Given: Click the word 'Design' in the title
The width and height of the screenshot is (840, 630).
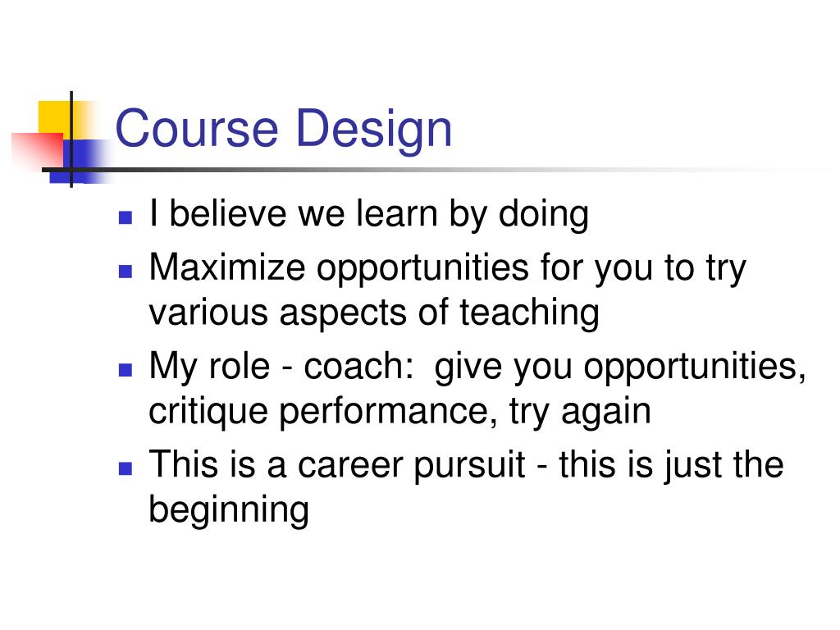Looking at the screenshot, I should (374, 130).
